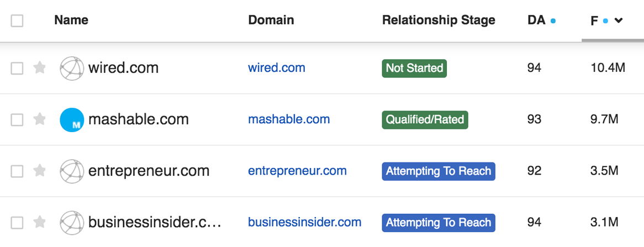Viewport: 644px width, 247px height.
Task: Open the mashable.com domain link
Action: click(289, 119)
